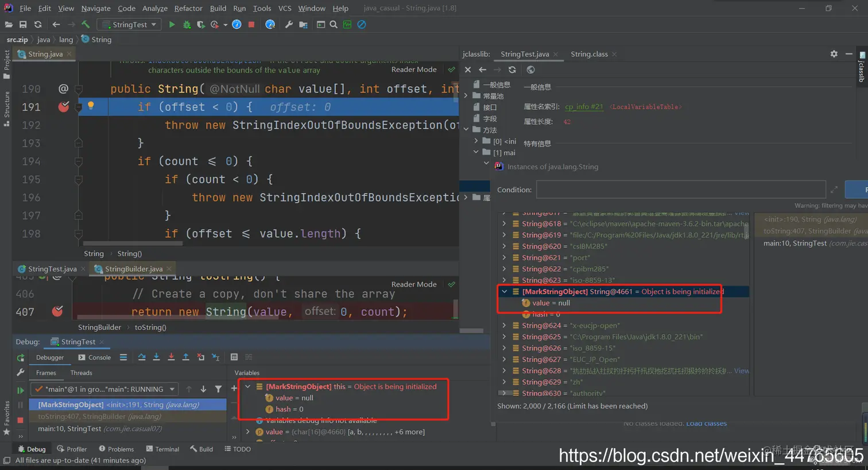Click the jclasslib globe browser icon
The width and height of the screenshot is (868, 470).
coord(530,70)
